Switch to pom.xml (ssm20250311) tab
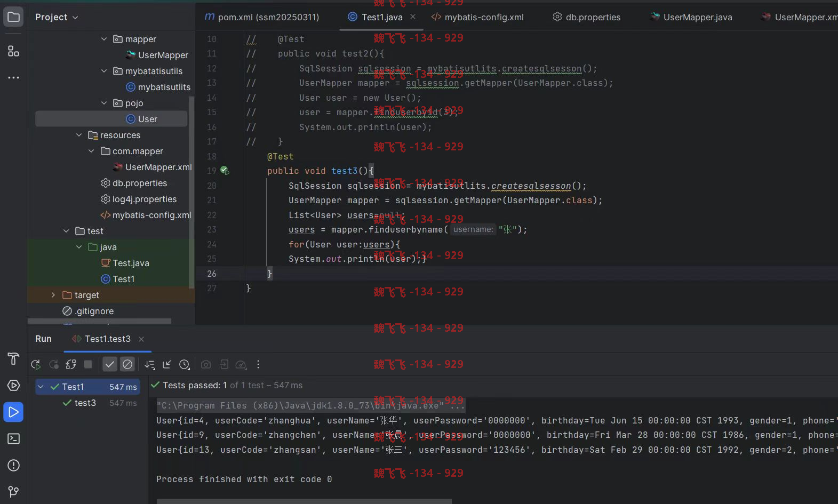 [x=262, y=17]
